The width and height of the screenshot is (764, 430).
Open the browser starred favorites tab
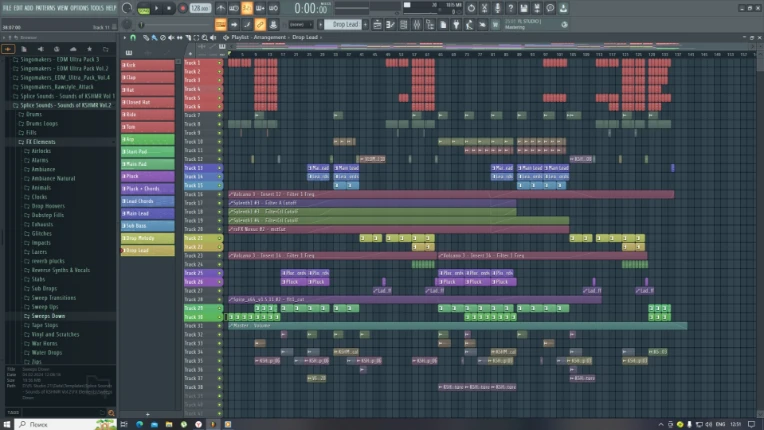(x=89, y=49)
